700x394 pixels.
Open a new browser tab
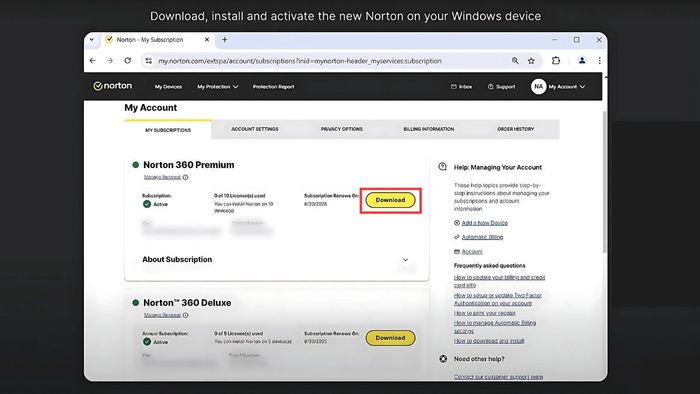click(x=225, y=40)
